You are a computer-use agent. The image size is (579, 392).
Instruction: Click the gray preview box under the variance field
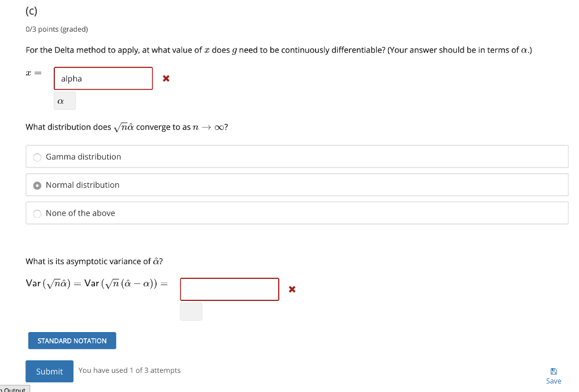click(191, 311)
